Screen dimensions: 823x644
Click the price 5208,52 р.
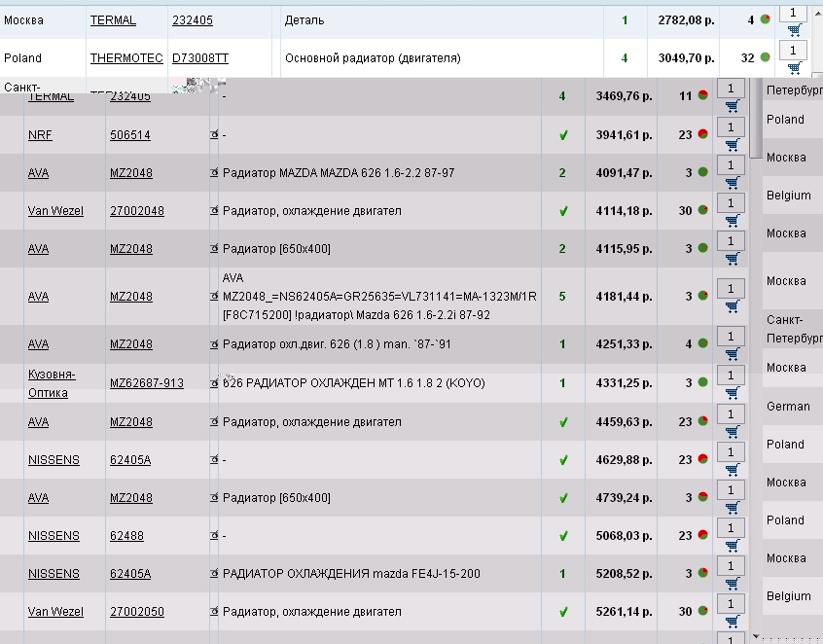[625, 574]
